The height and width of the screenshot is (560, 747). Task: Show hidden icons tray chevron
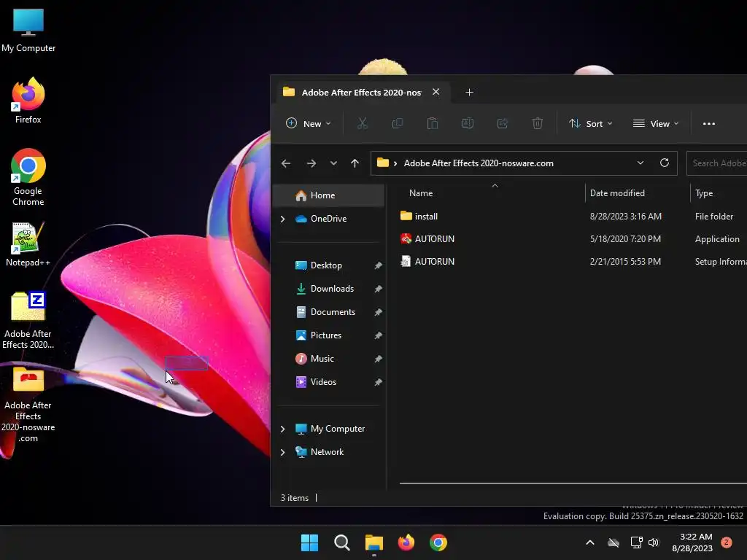(589, 542)
